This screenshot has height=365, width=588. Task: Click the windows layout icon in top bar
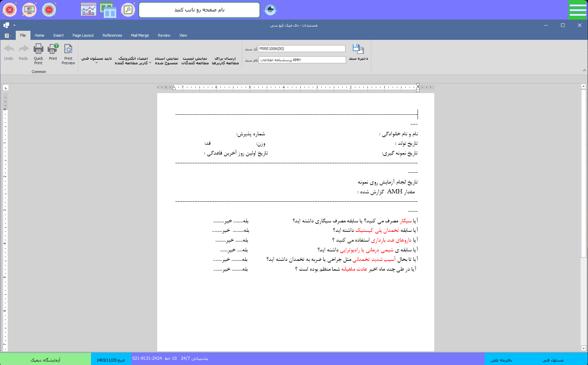[x=108, y=10]
